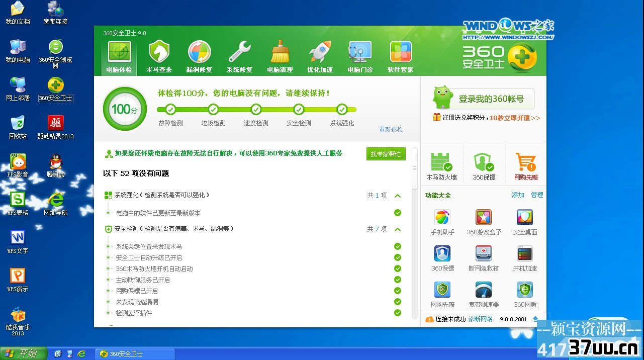Open 腾讯QQ desktop icon

(x=55, y=165)
